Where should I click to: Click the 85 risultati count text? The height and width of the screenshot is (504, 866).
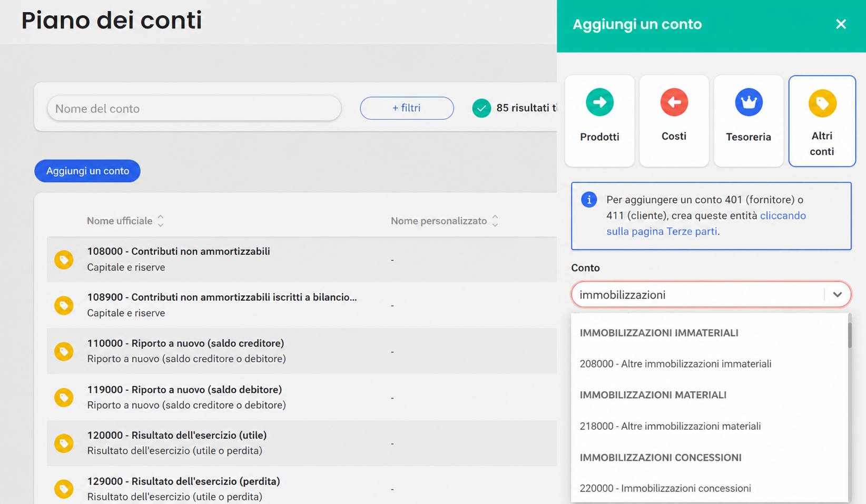pos(526,108)
